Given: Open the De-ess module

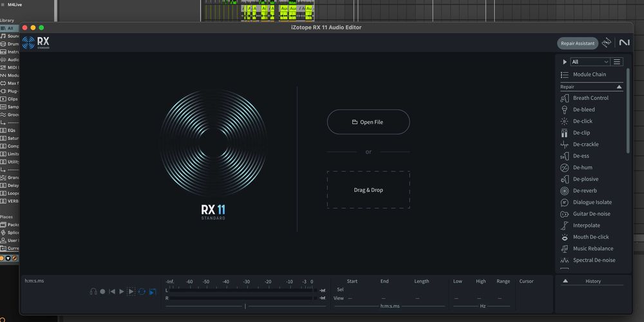Looking at the screenshot, I should tap(581, 156).
